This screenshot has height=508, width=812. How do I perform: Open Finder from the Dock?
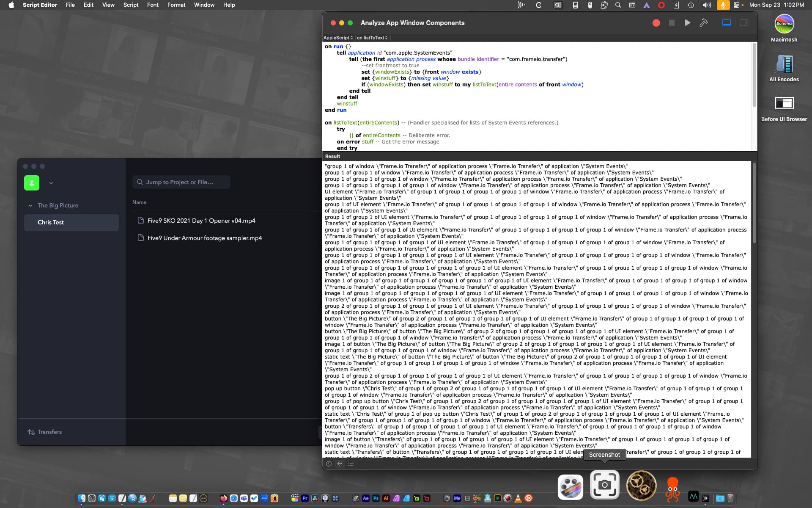tap(82, 498)
